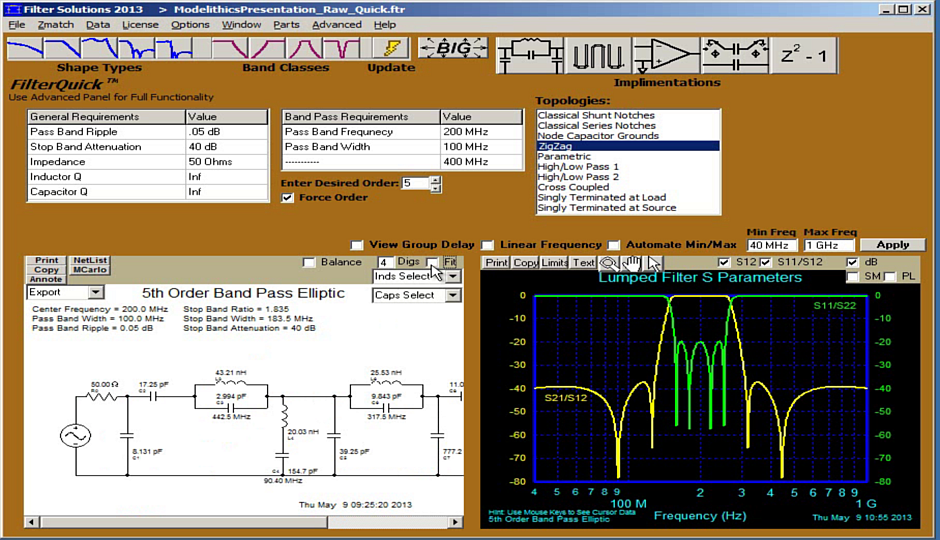Select the distributed transmission line implementation icon
This screenshot has height=540, width=940.
pos(598,56)
